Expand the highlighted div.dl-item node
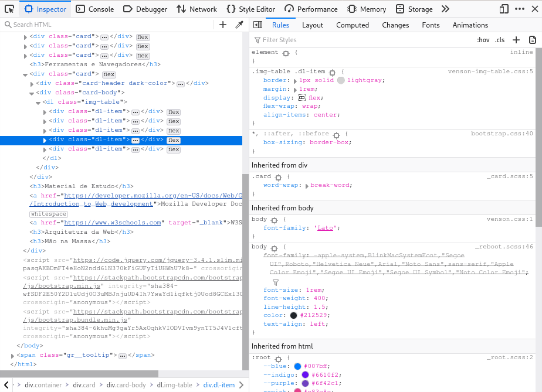The width and height of the screenshot is (542, 392). (46, 139)
